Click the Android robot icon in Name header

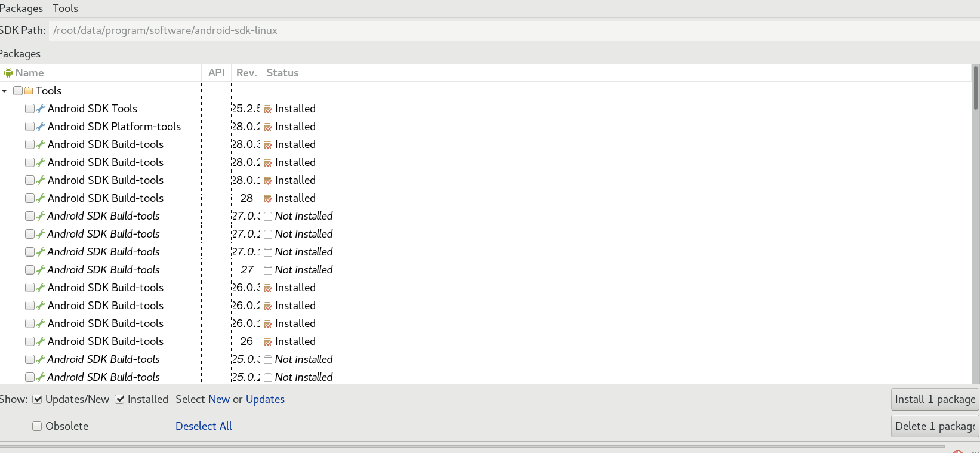pos(8,73)
